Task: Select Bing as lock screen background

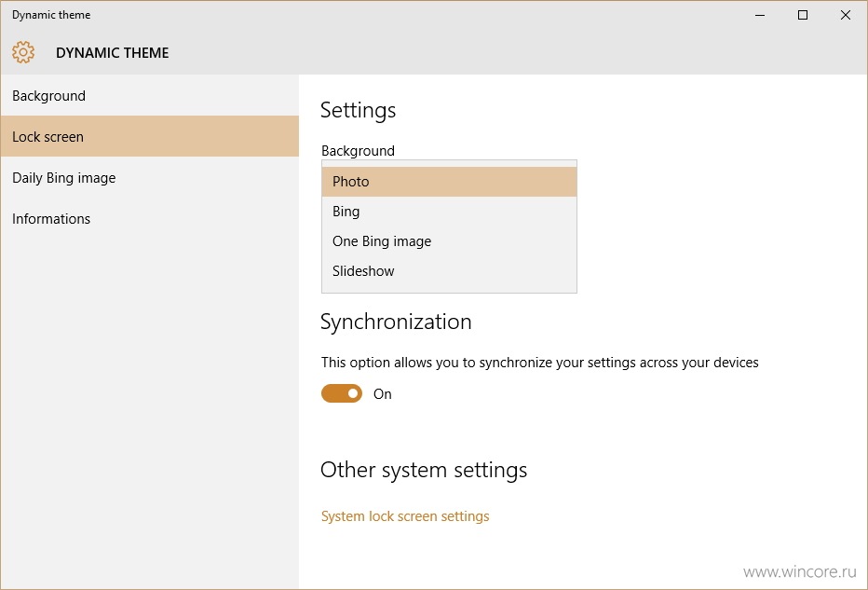Action: pos(449,211)
